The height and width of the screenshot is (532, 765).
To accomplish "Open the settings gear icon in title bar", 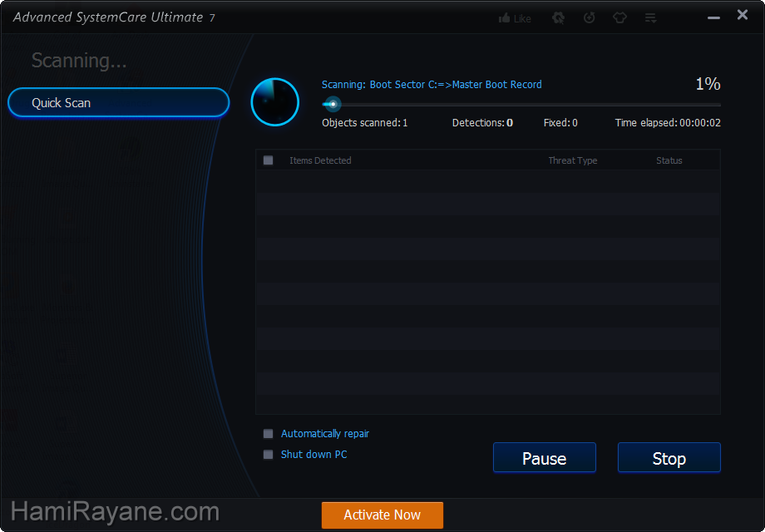I will (558, 18).
